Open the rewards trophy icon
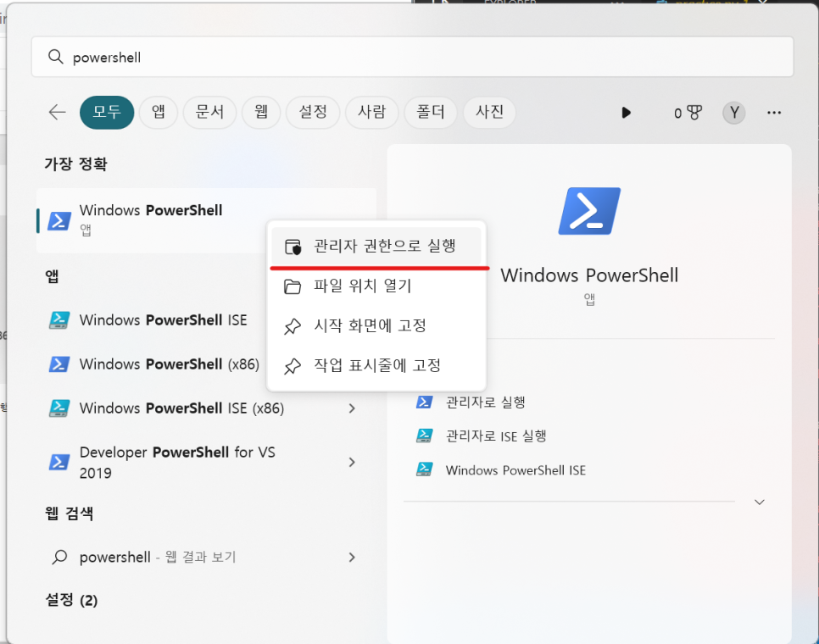 pyautogui.click(x=694, y=112)
